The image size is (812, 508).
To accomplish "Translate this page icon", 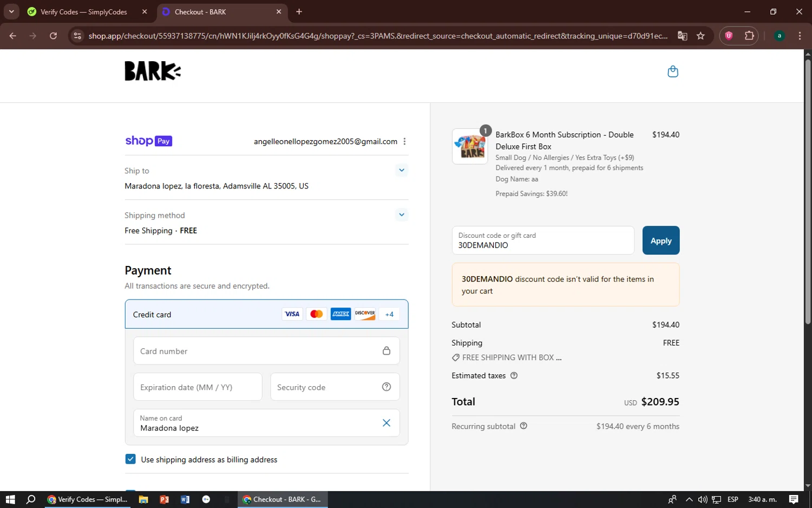I will coord(683,36).
